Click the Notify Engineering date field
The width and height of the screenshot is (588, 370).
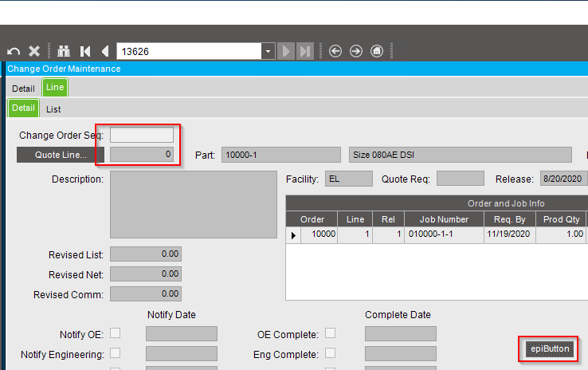point(182,353)
